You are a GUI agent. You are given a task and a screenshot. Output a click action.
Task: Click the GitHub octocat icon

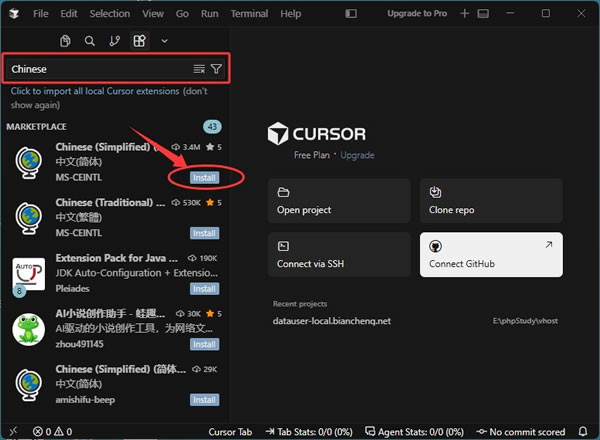[435, 246]
